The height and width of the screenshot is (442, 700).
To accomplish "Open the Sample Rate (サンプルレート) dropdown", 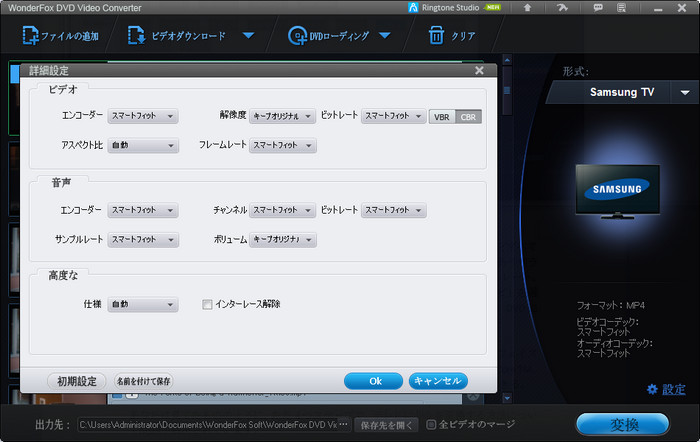I will click(x=143, y=240).
